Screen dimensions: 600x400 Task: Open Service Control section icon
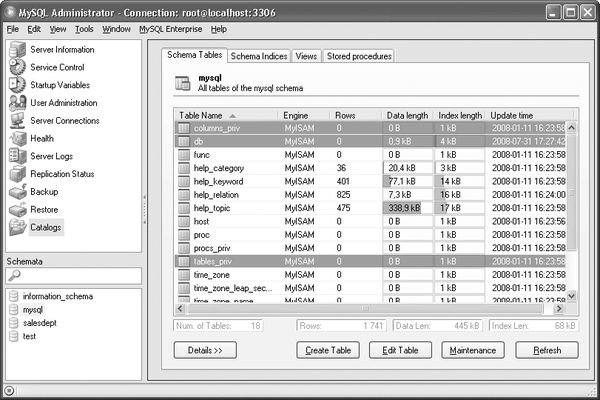[x=17, y=67]
